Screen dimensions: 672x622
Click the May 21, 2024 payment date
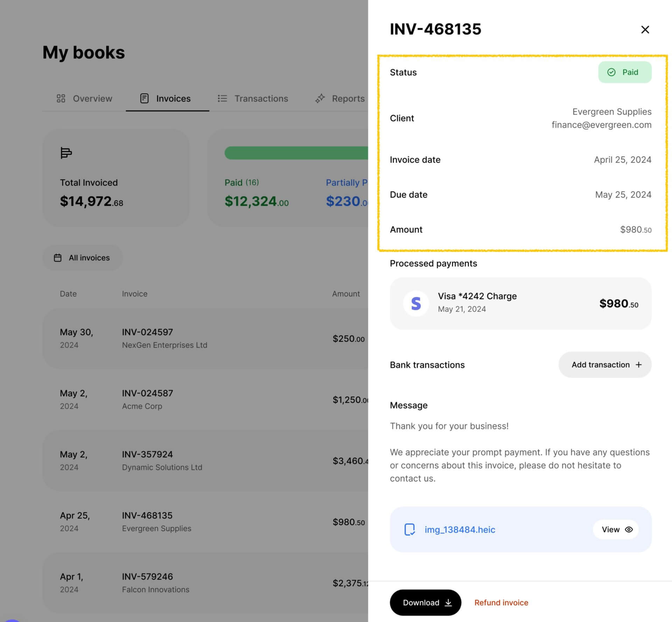(462, 309)
